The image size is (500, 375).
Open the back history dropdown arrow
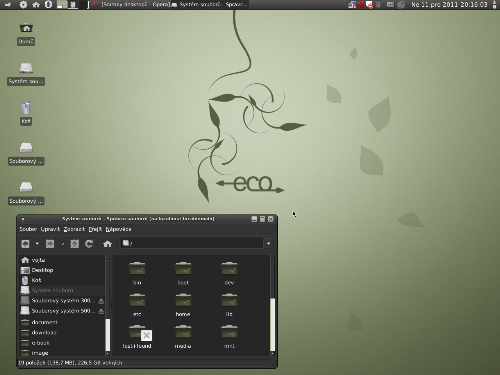(x=37, y=244)
